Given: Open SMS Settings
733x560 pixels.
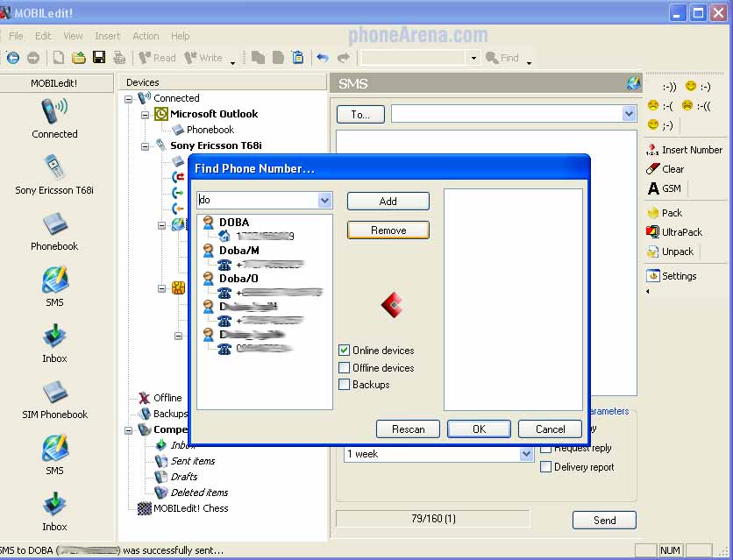Looking at the screenshot, I should coord(672,276).
